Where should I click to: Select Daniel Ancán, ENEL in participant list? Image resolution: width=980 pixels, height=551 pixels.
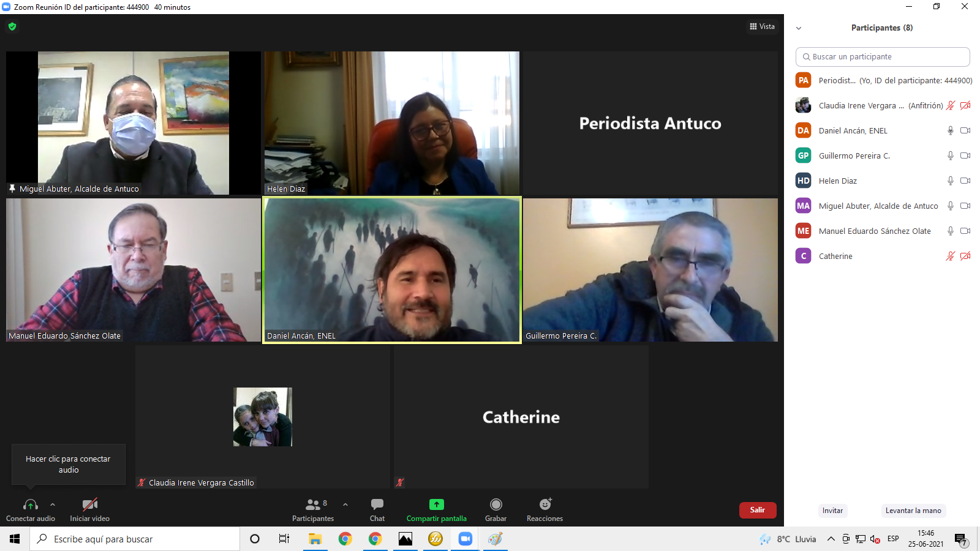pyautogui.click(x=883, y=130)
